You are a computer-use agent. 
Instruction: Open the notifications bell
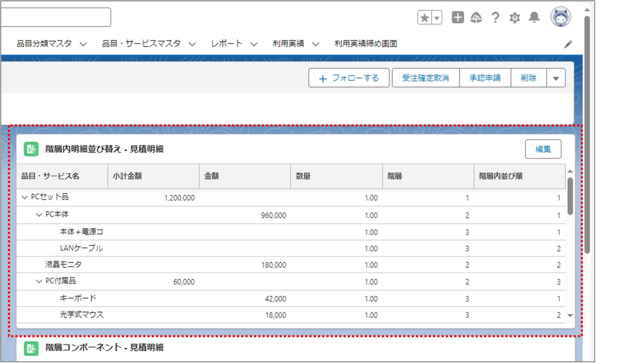[534, 17]
